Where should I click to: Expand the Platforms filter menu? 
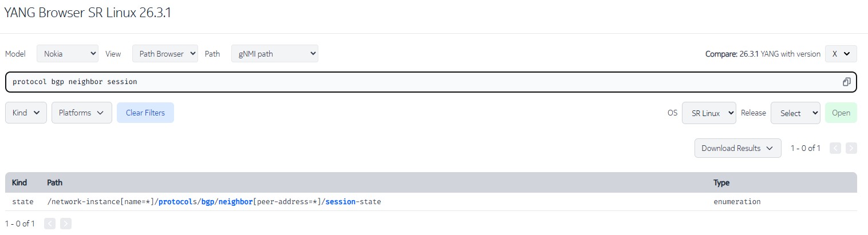[x=82, y=113]
